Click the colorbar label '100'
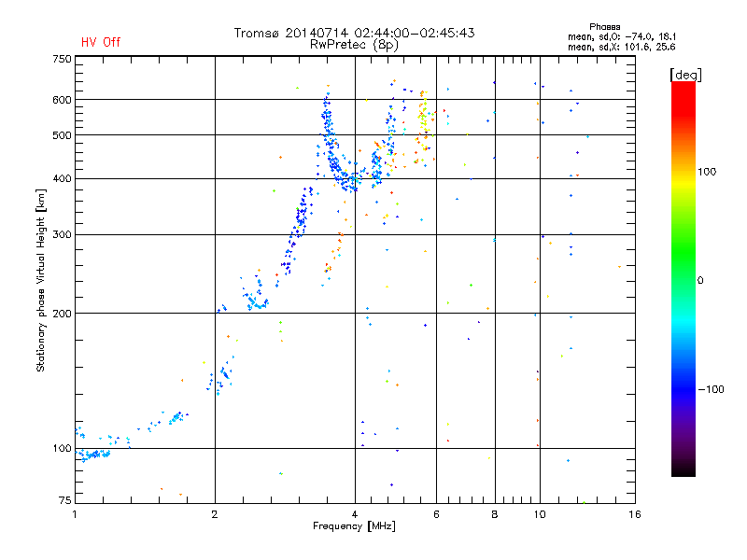747x560 pixels. click(707, 172)
